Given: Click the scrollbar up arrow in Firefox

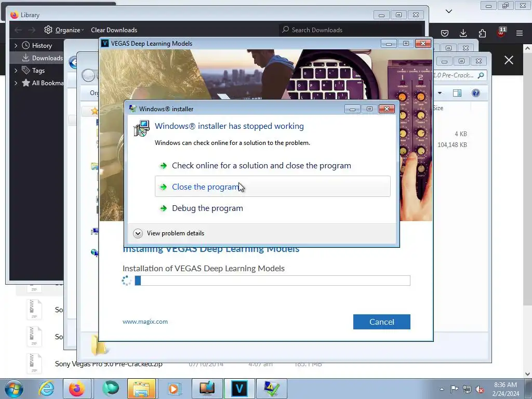Looking at the screenshot, I should click(x=528, y=48).
